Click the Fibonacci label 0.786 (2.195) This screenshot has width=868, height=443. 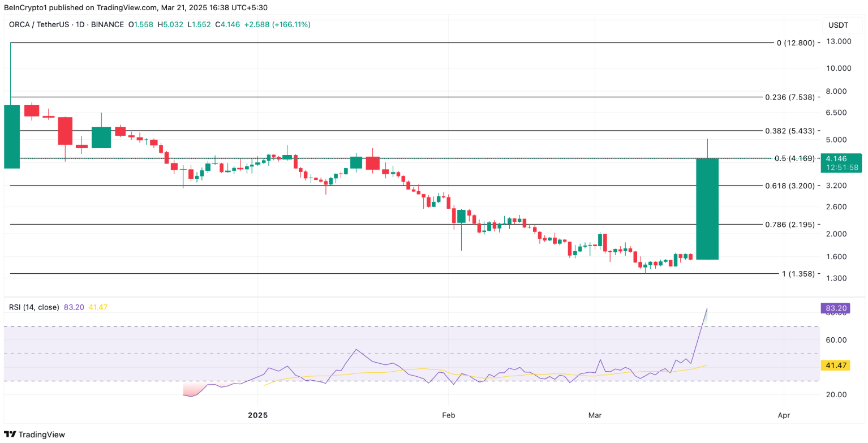790,225
